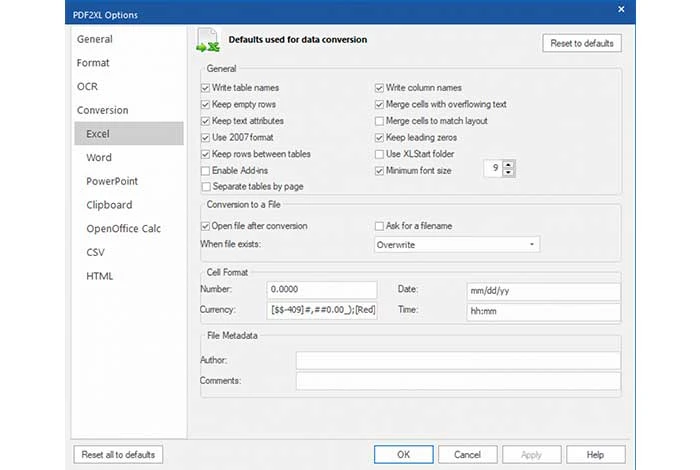700x470 pixels.
Task: Click the Number format field
Action: pyautogui.click(x=322, y=289)
